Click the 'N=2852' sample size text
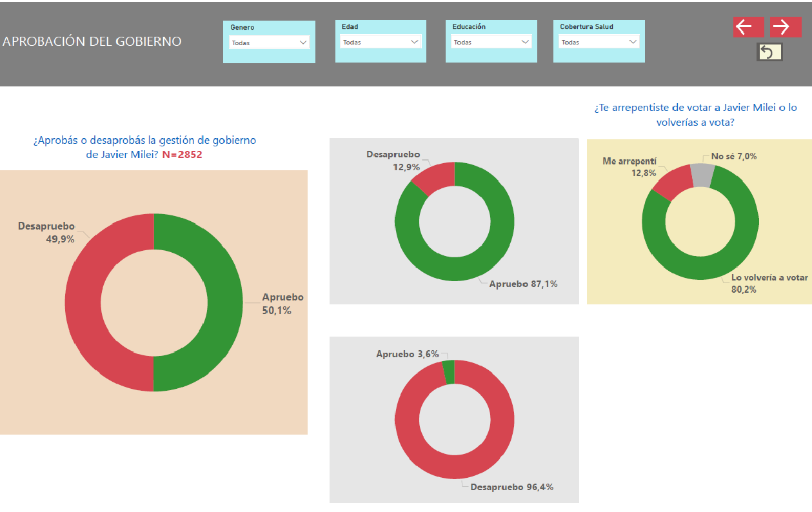Viewport: 812px width, 512px height. coord(182,154)
